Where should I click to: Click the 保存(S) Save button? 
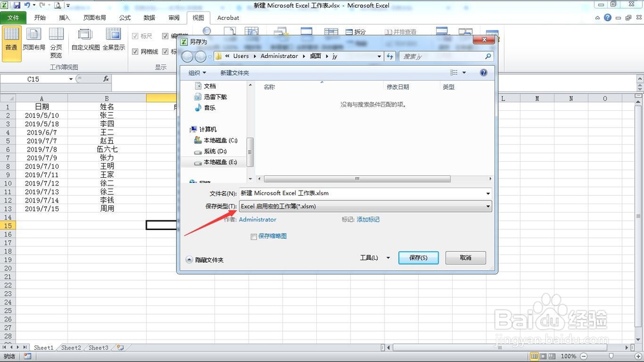pyautogui.click(x=419, y=258)
